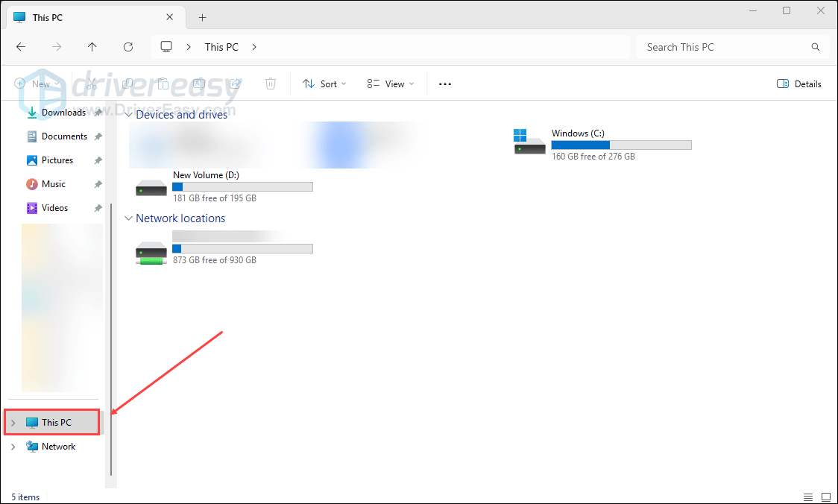838x504 pixels.
Task: Expand the This PC tree node
Action: tap(13, 423)
